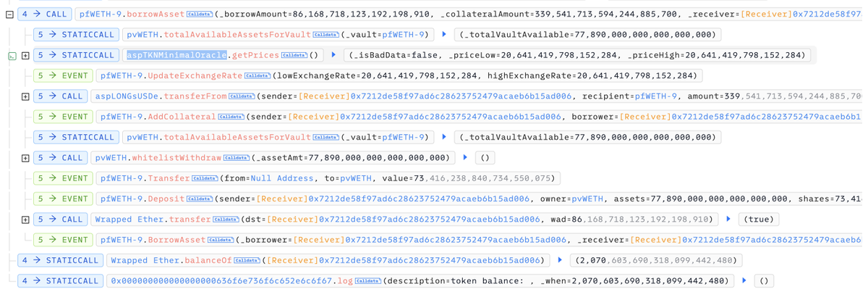Click the Deposit event name
This screenshot has height=292, width=868.
(x=166, y=199)
